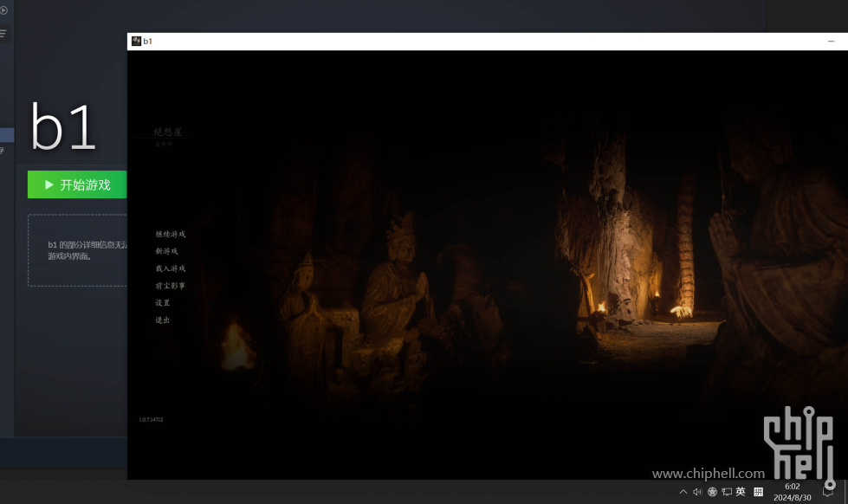Viewport: 848px width, 504px height.
Task: Open the notification center icon
Action: click(827, 492)
